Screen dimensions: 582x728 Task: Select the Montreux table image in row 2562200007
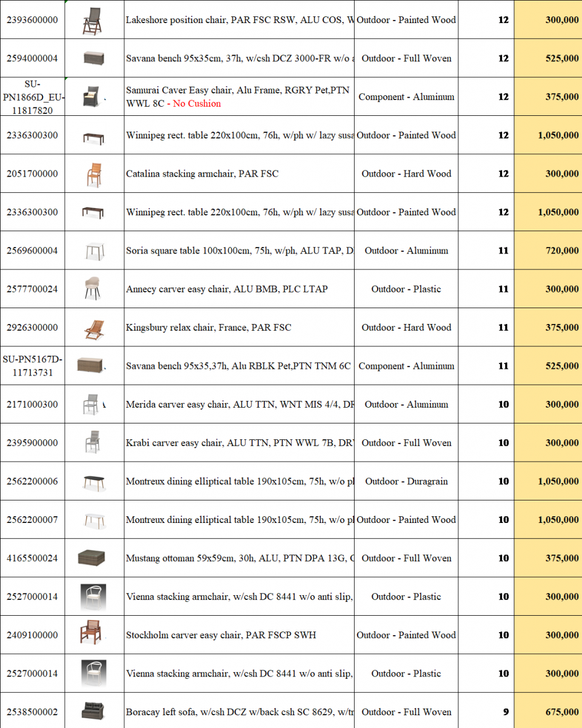click(93, 520)
